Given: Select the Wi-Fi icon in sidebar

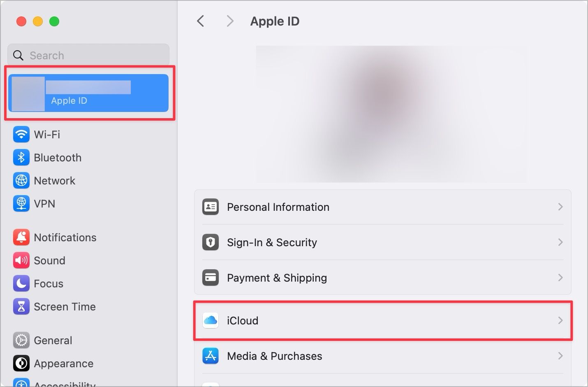Looking at the screenshot, I should coord(21,134).
